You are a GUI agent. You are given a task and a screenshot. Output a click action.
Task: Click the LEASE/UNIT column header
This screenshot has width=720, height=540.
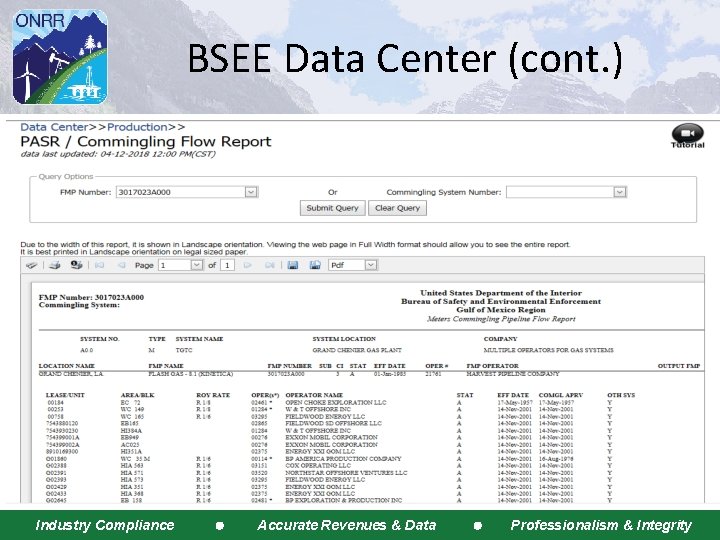65,395
